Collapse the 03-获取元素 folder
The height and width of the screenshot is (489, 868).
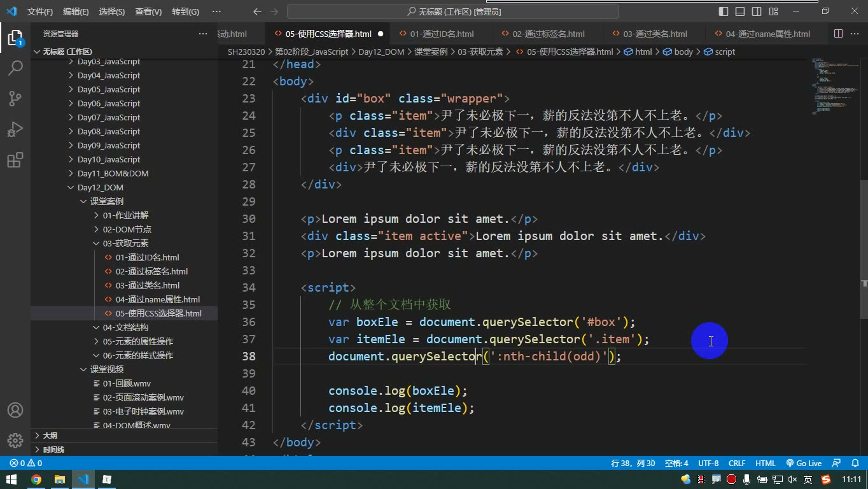pos(125,243)
